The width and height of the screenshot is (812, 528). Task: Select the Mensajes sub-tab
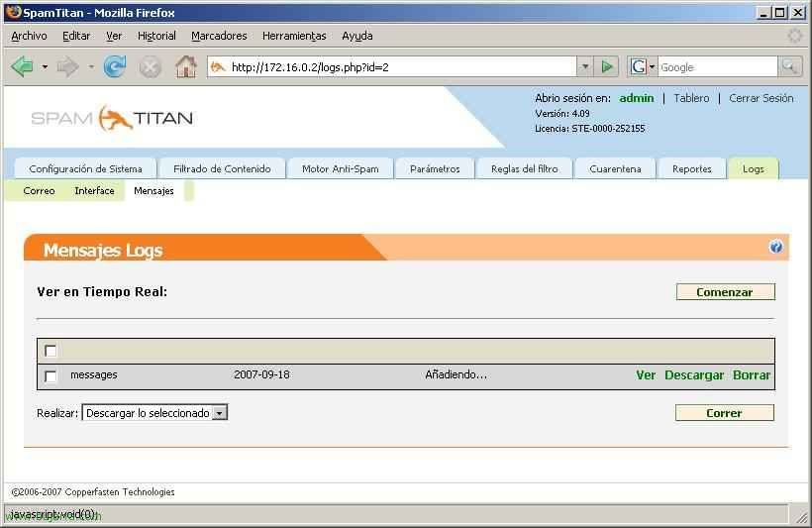click(153, 190)
